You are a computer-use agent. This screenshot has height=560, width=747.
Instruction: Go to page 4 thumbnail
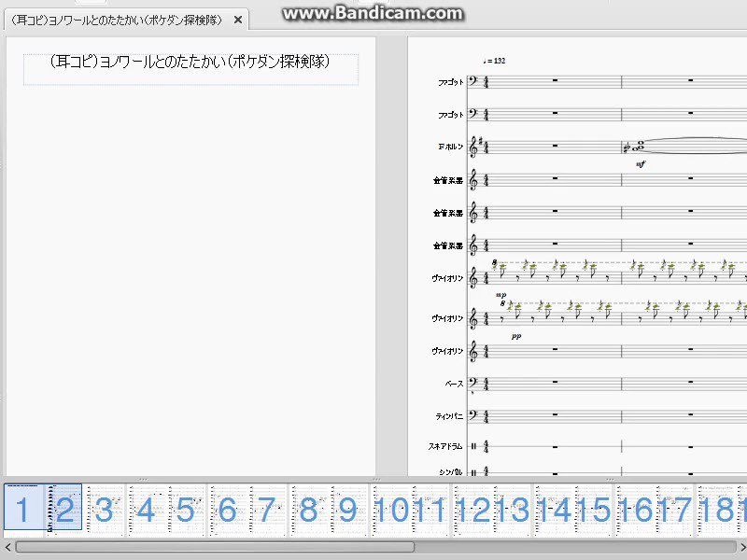[146, 509]
